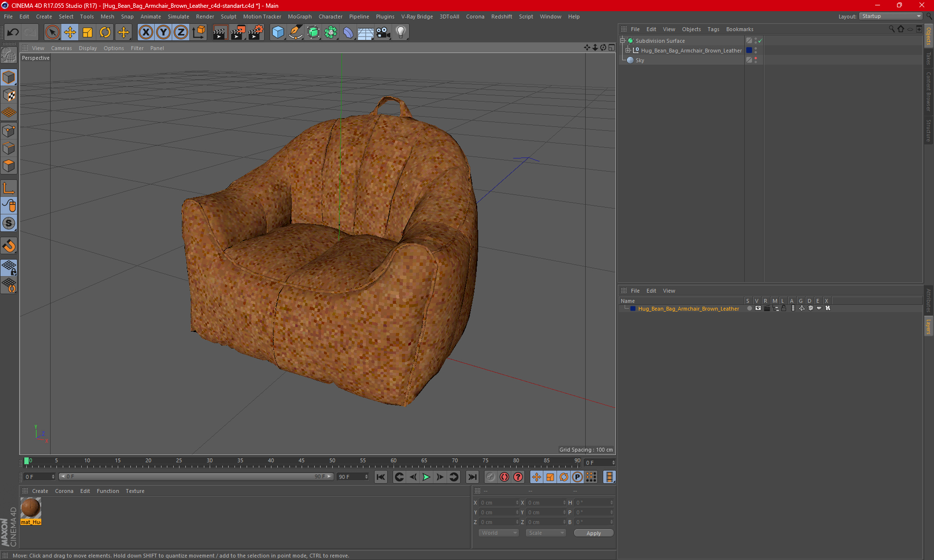This screenshot has height=560, width=934.
Task: Select Hug_Bean_Bag_Armchair layer in Layers panel
Action: (x=688, y=309)
